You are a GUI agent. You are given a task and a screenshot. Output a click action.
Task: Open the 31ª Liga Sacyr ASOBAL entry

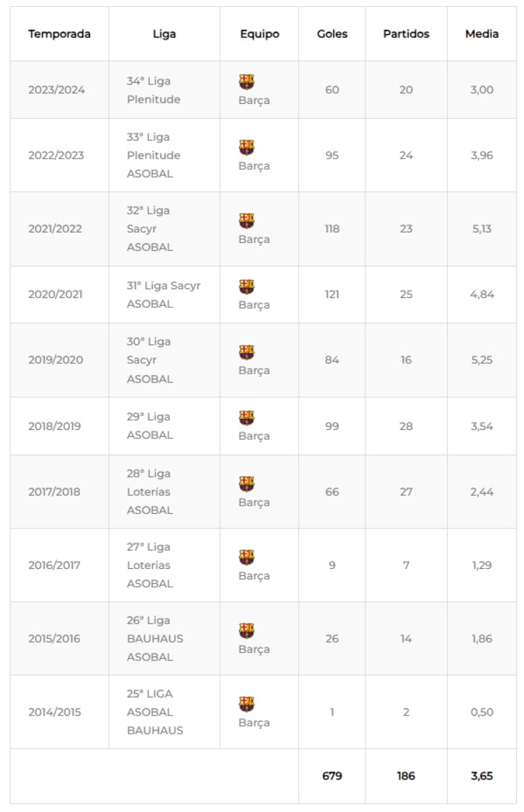163,295
